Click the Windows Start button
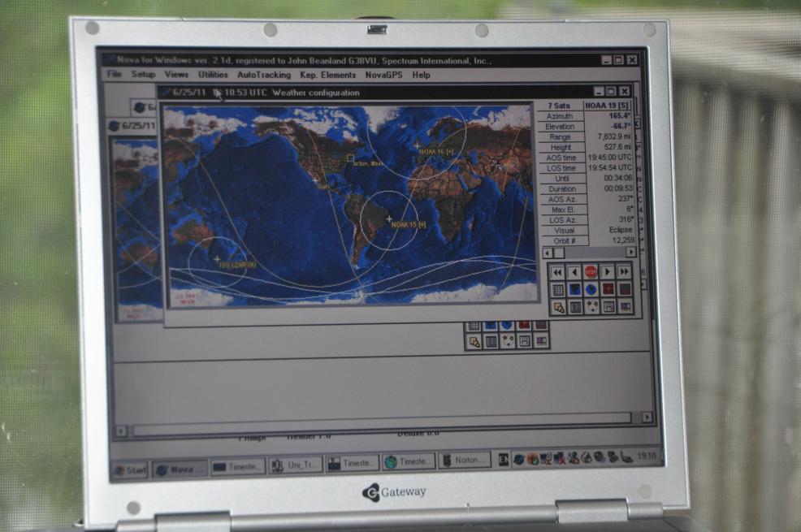 click(130, 470)
